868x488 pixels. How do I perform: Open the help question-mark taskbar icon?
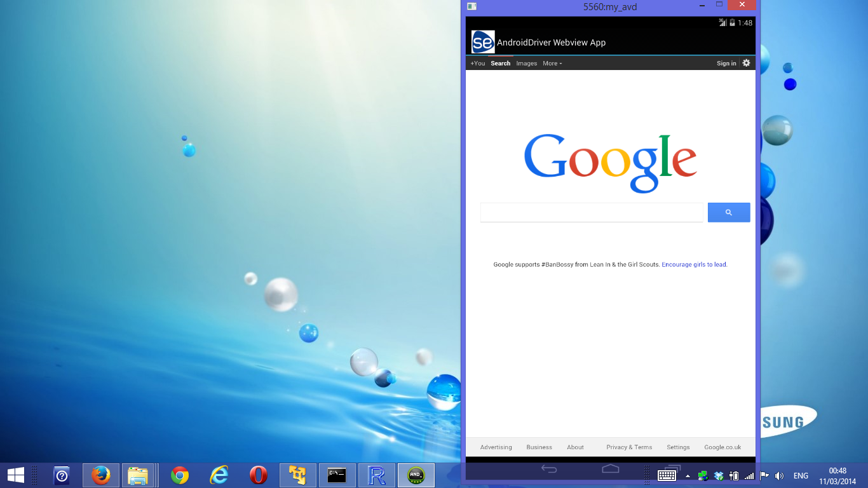[62, 475]
